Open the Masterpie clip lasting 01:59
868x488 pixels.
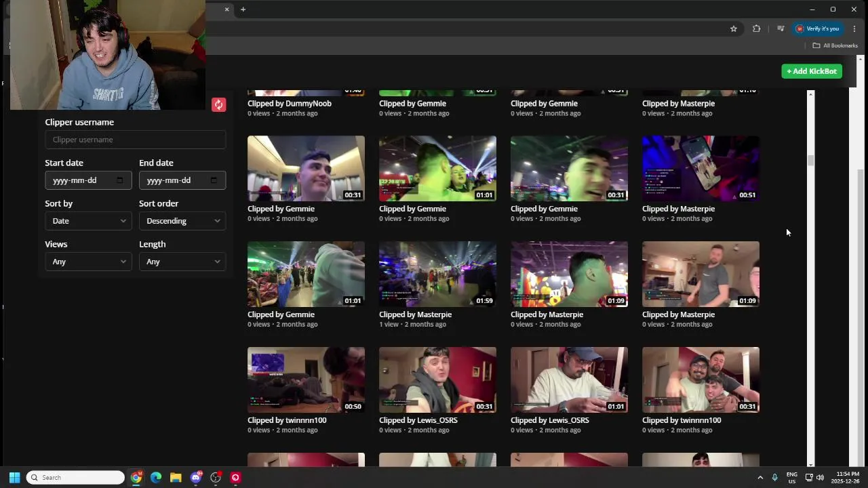437,274
